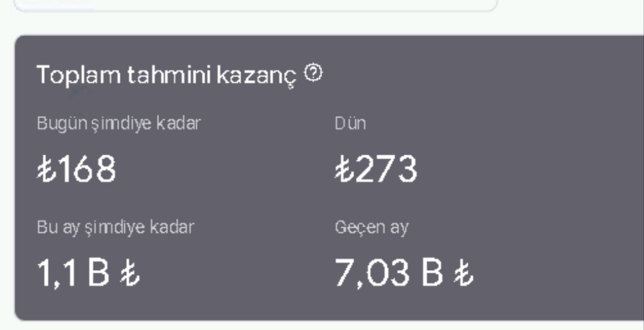
Task: Click the Geçen ay label
Action: click(x=372, y=227)
